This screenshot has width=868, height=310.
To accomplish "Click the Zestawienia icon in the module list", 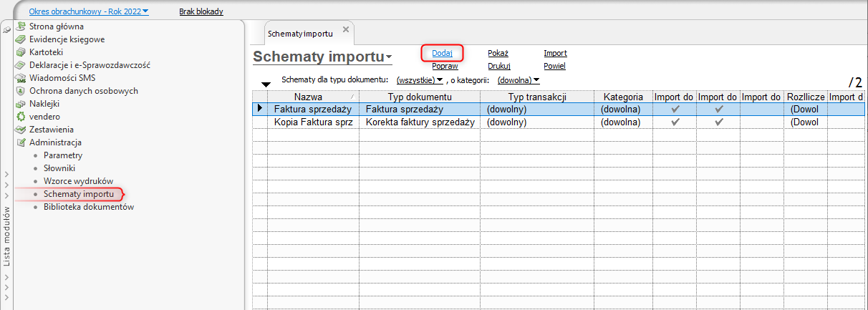I will pyautogui.click(x=20, y=130).
